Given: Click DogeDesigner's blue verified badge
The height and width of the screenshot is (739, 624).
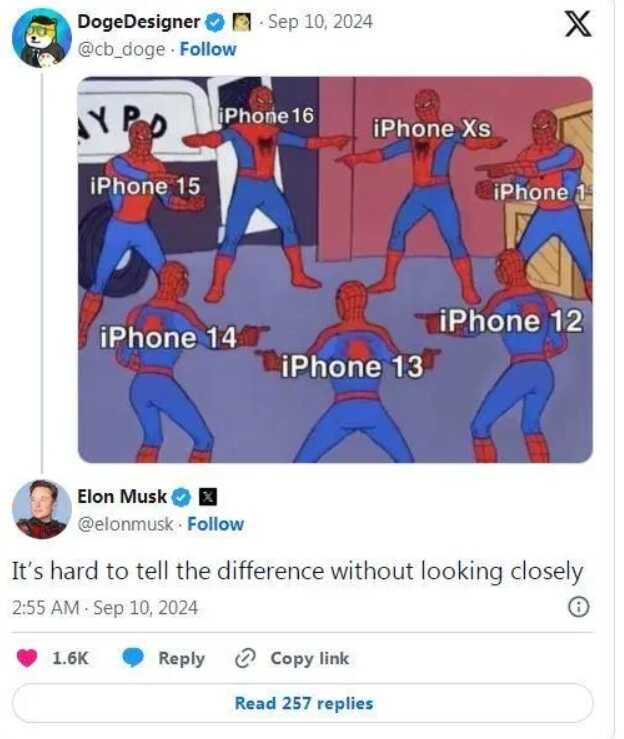Looking at the screenshot, I should [216, 23].
